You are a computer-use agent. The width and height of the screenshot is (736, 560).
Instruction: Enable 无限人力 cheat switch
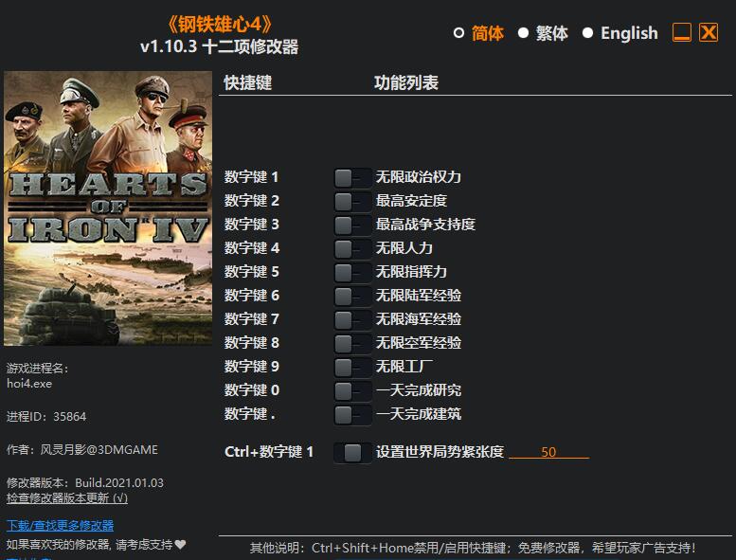coord(352,248)
